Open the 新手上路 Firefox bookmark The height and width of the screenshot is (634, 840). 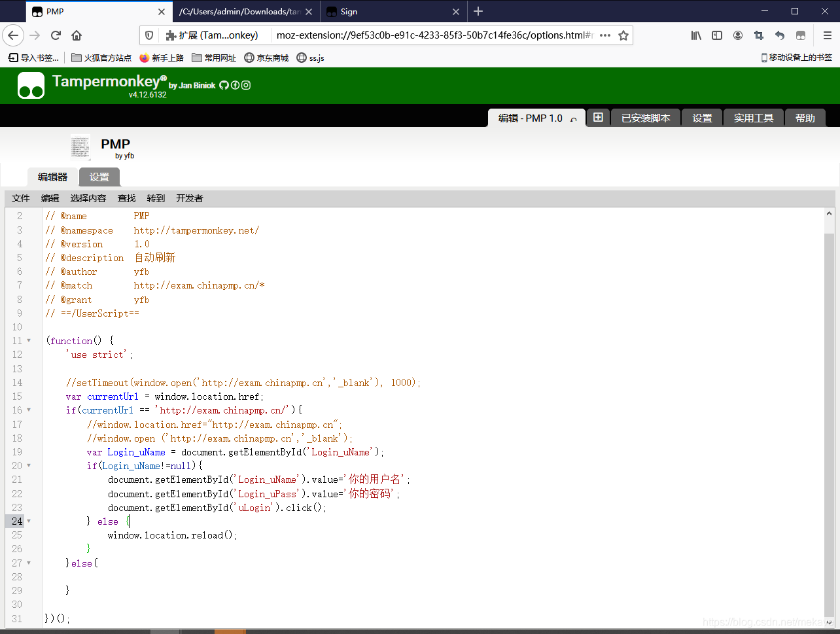coord(162,58)
